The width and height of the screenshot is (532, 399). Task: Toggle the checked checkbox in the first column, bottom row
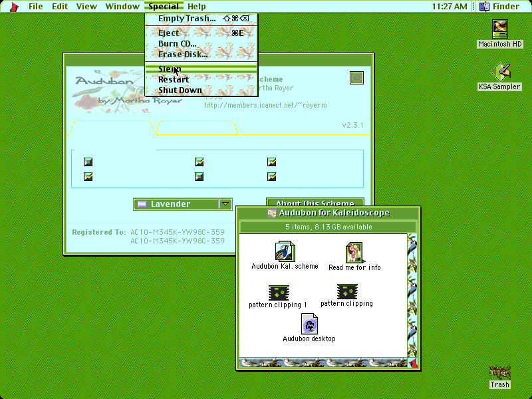[88, 176]
